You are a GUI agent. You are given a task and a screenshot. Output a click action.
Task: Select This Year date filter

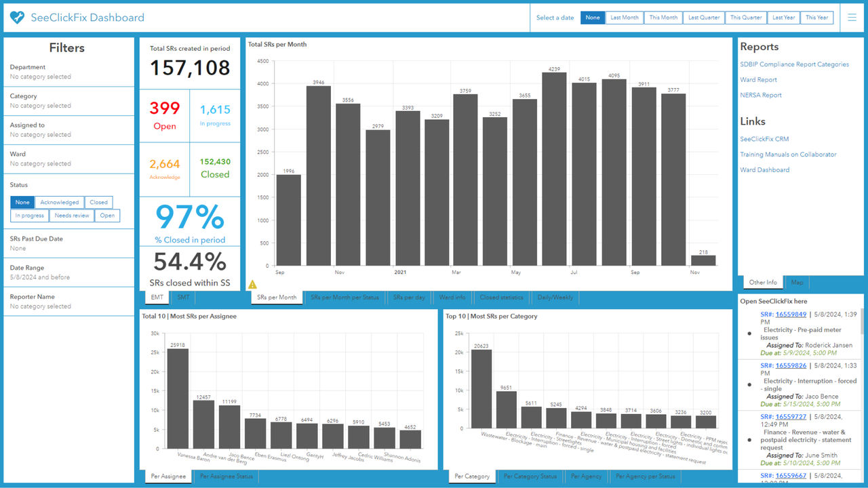point(817,18)
